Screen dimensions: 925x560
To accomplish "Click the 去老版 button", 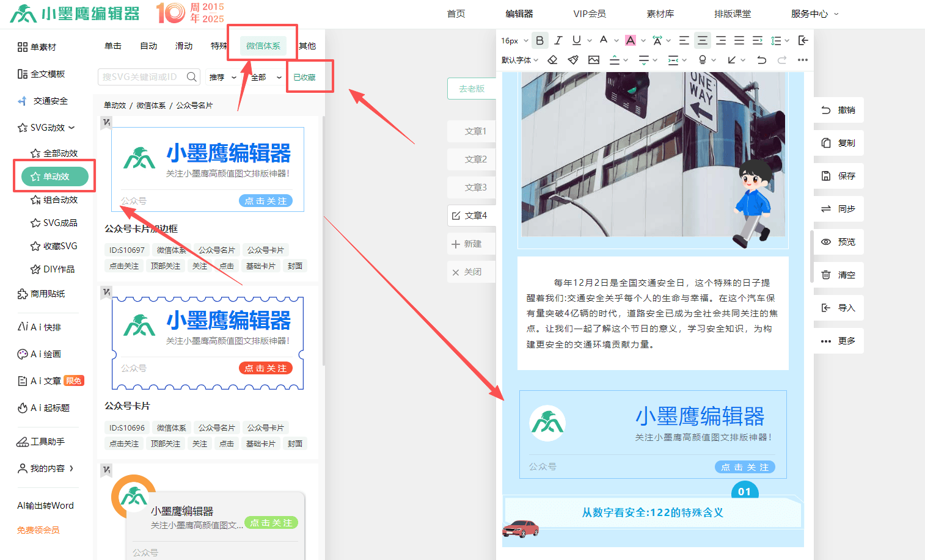I will pos(472,89).
